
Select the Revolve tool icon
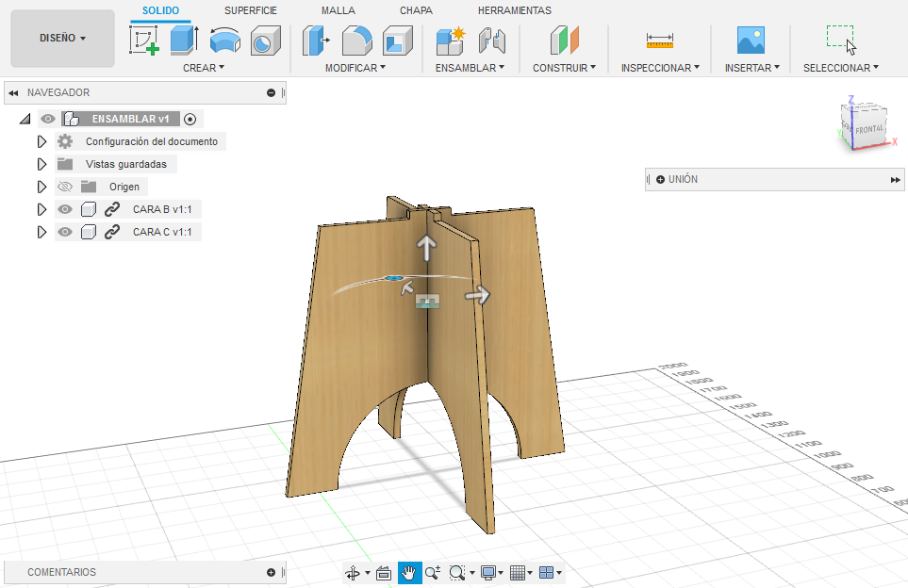[x=224, y=41]
